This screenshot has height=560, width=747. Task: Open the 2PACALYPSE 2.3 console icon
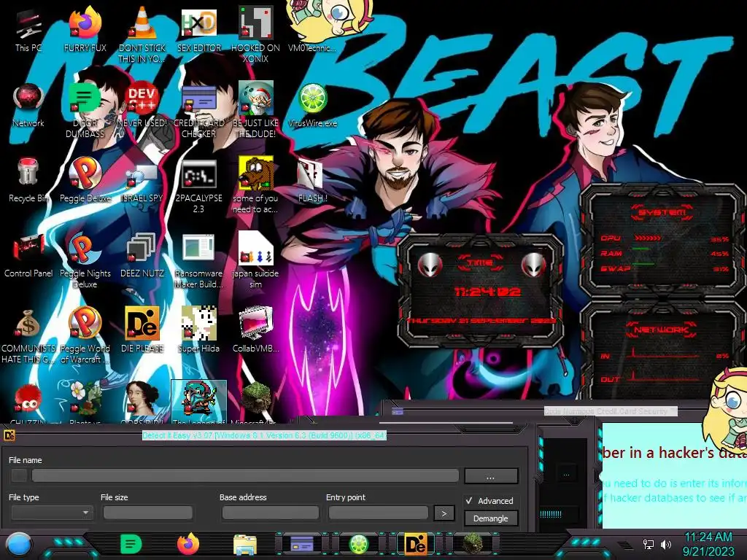(x=198, y=186)
